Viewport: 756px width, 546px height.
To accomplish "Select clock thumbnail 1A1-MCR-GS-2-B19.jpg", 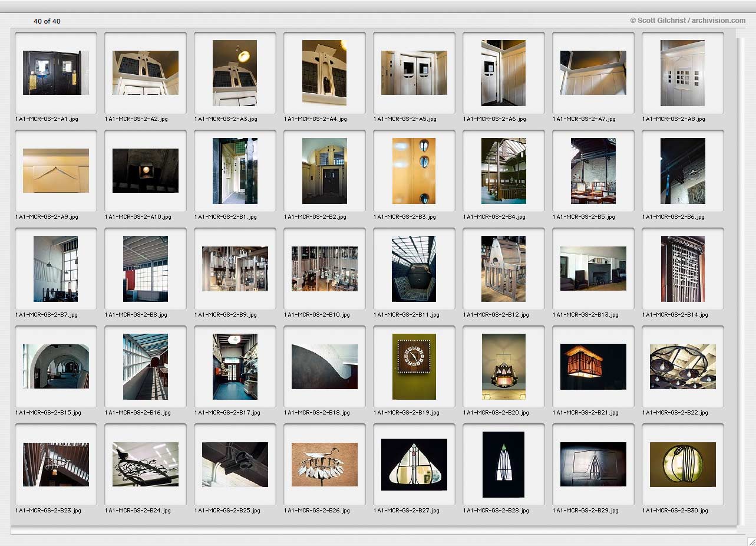I will (x=414, y=367).
